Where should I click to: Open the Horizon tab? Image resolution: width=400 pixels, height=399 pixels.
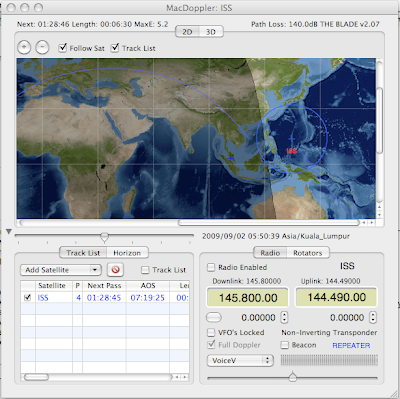click(x=127, y=253)
